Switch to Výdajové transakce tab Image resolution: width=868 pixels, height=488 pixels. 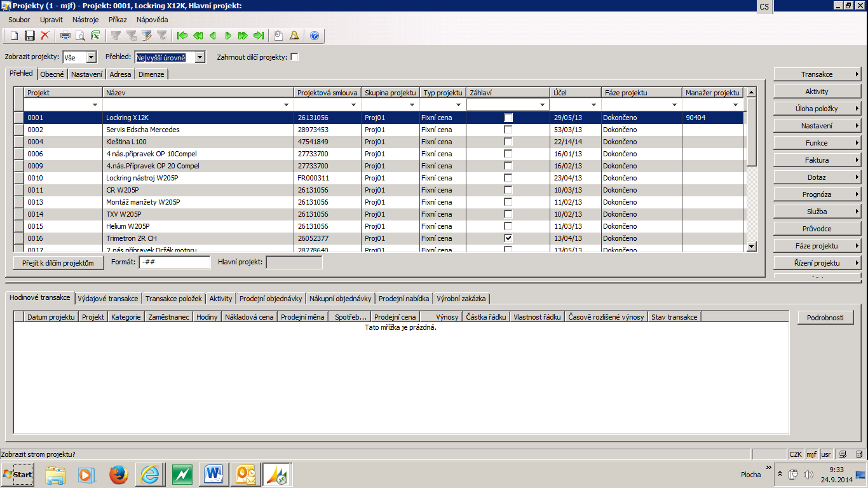pyautogui.click(x=108, y=299)
